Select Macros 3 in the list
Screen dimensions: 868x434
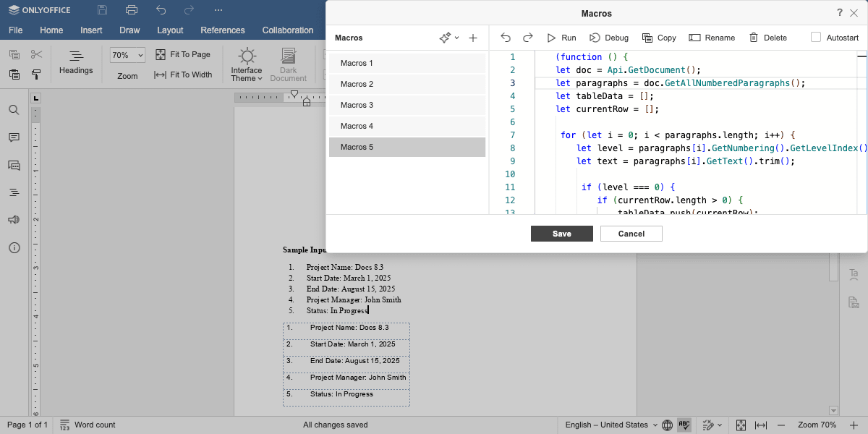pyautogui.click(x=407, y=105)
